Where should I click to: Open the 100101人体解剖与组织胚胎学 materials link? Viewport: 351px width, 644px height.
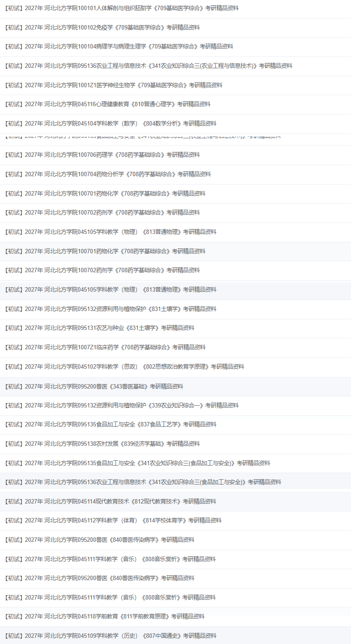pyautogui.click(x=122, y=8)
